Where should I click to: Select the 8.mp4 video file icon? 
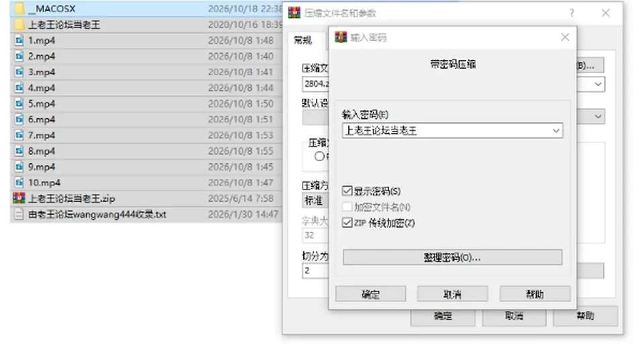(19, 151)
